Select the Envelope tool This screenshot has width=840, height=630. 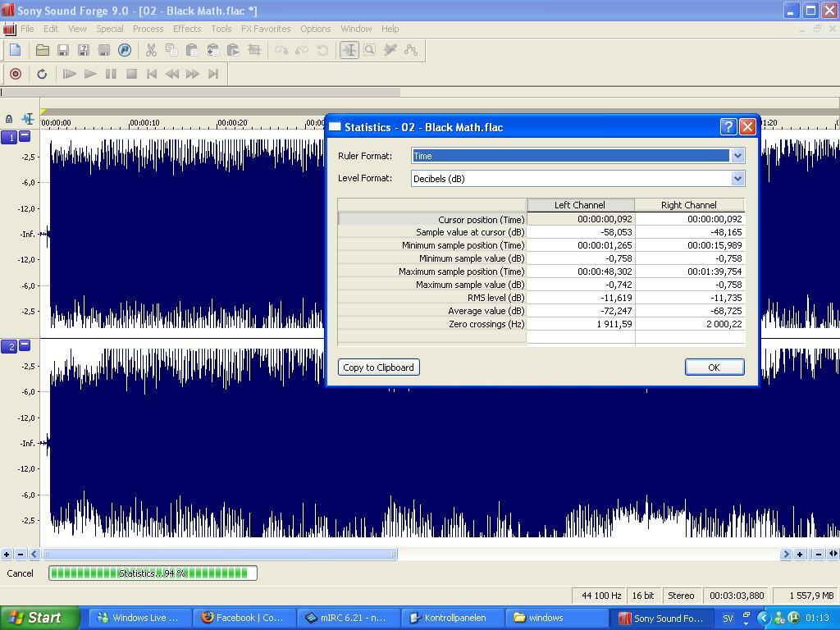tap(411, 50)
